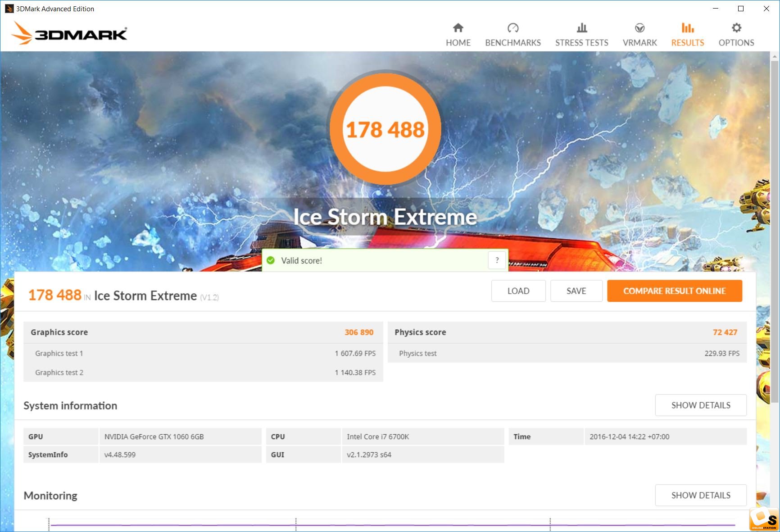Click the Graphics test 2 row

(203, 373)
